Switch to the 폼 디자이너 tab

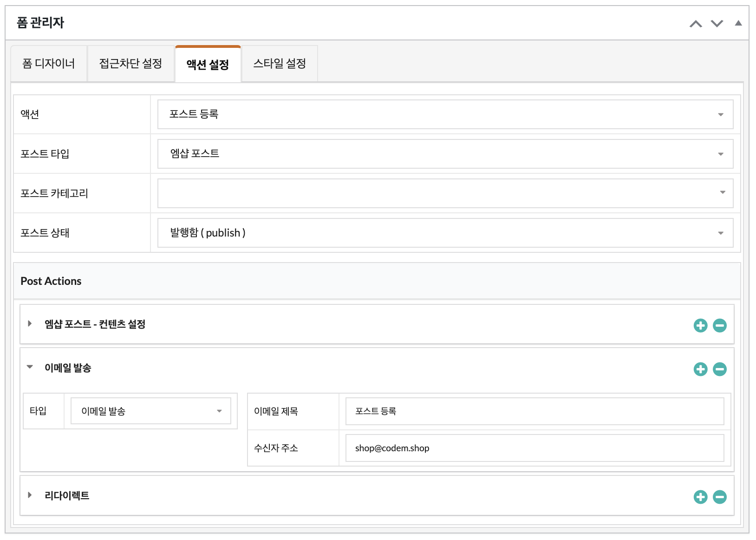pos(49,64)
